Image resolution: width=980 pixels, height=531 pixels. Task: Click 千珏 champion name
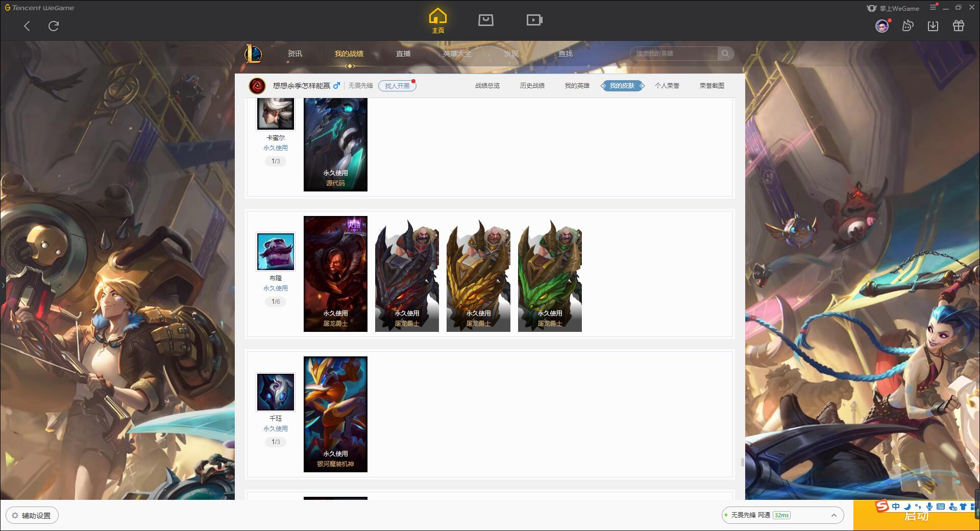click(276, 419)
